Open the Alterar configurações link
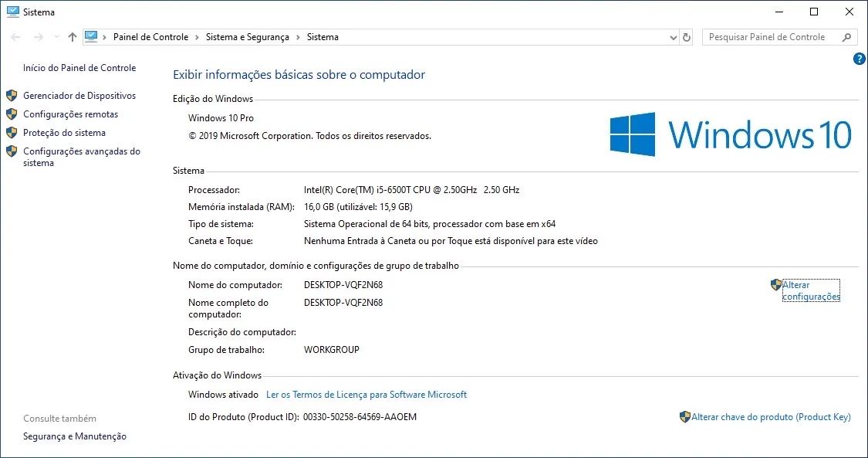Viewport: 868px width, 458px height. point(810,290)
